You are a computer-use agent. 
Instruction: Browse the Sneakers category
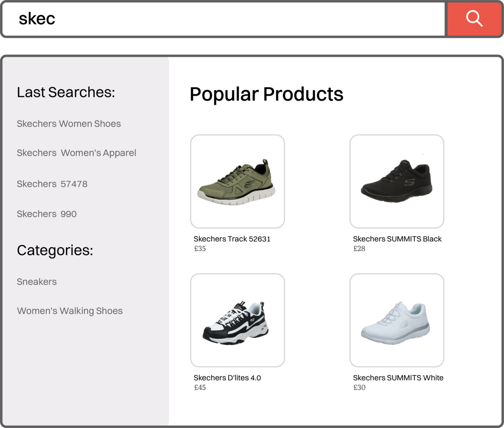37,282
